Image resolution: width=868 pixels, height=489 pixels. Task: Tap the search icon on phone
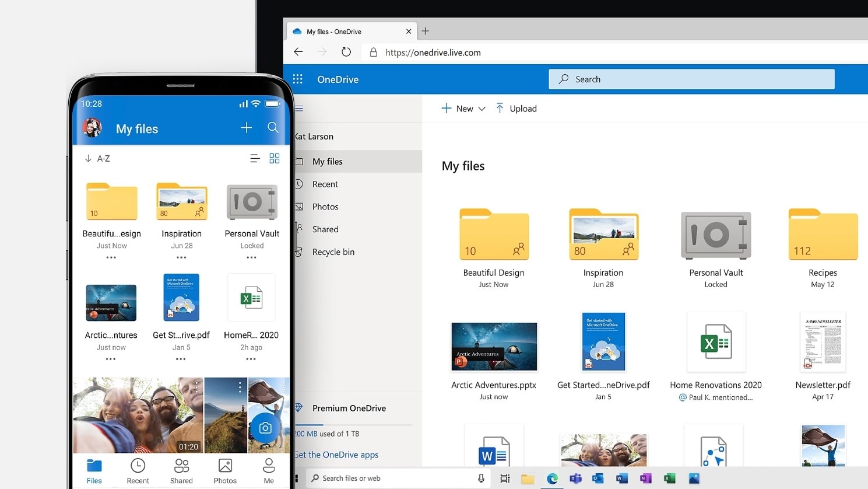273,128
